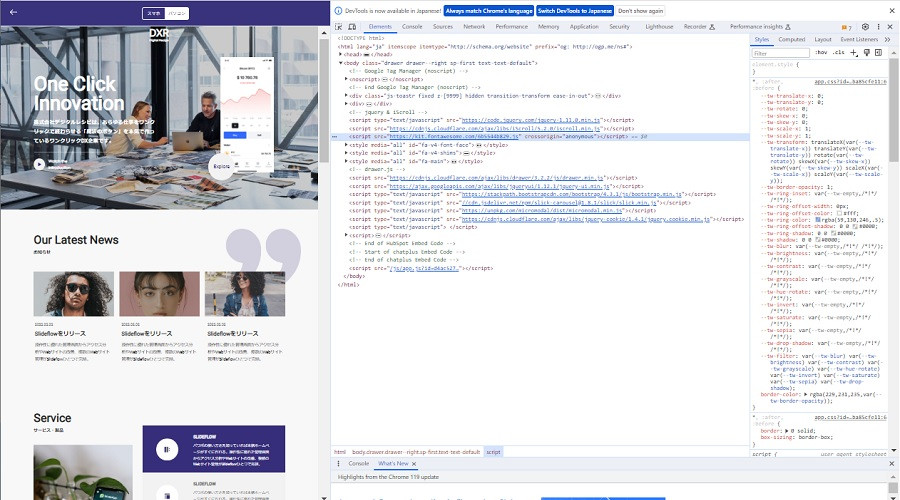Toggle the computed styles sidebar icon

(x=879, y=53)
